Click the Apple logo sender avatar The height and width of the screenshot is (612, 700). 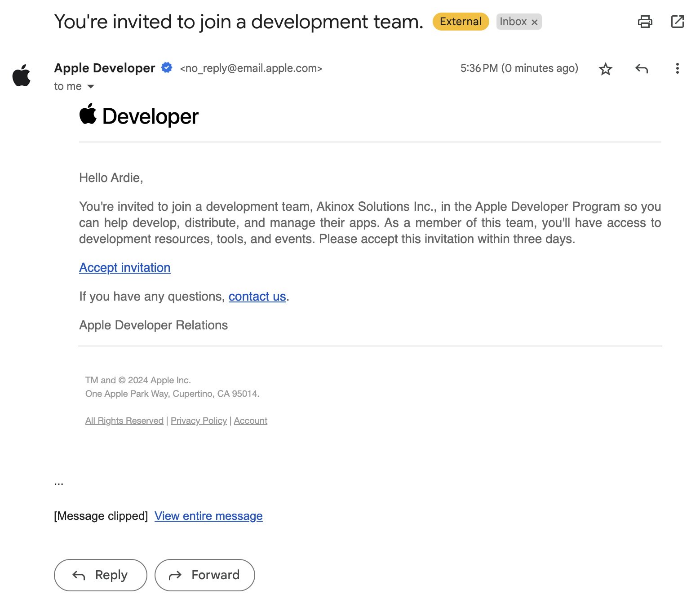(22, 75)
